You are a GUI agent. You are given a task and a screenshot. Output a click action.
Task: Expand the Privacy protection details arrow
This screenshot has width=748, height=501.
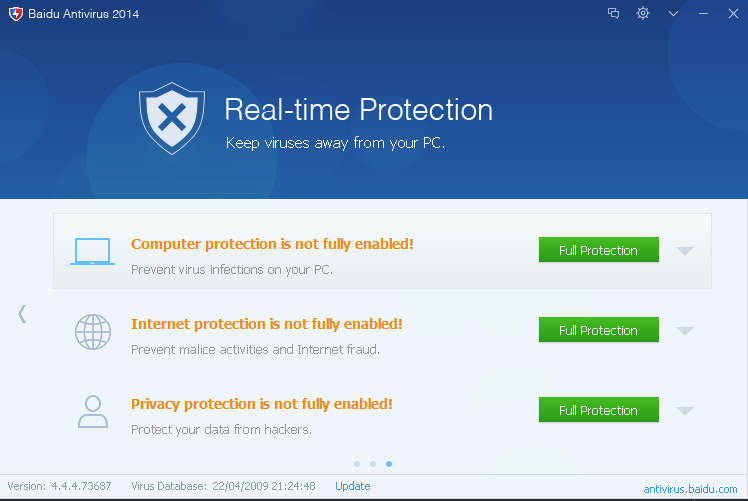coord(685,411)
